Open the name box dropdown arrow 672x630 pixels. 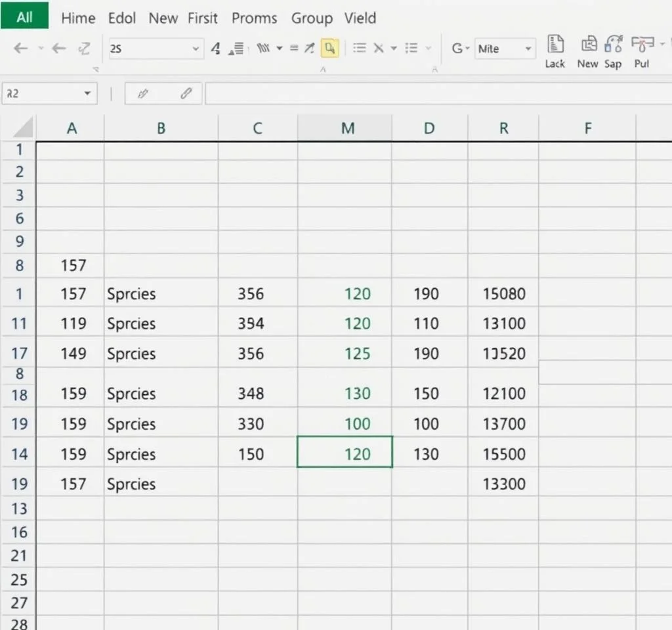pyautogui.click(x=87, y=94)
